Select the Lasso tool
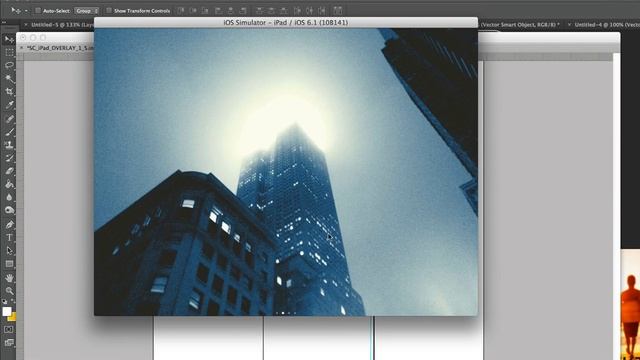 point(9,65)
